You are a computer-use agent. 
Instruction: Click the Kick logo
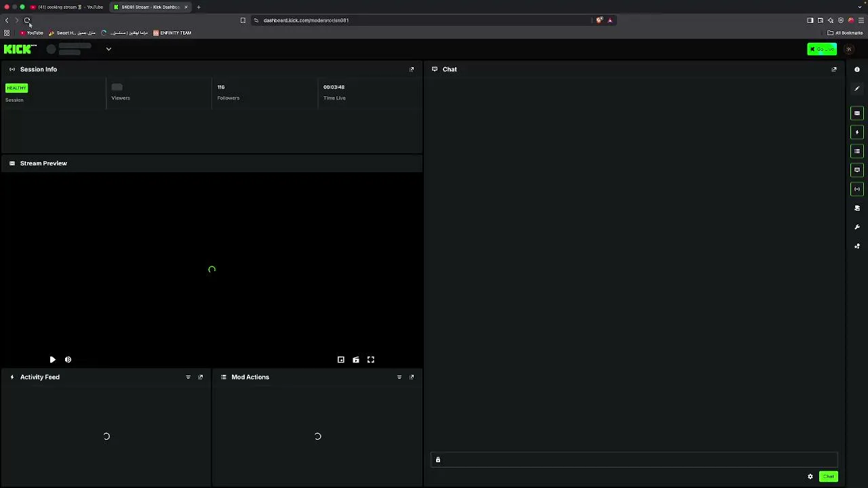20,49
